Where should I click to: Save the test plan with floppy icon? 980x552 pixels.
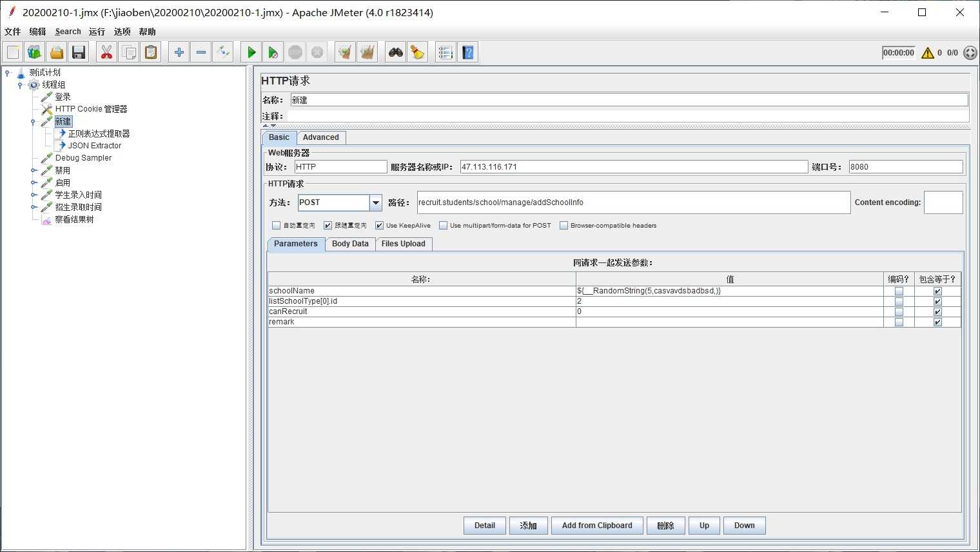pos(79,52)
